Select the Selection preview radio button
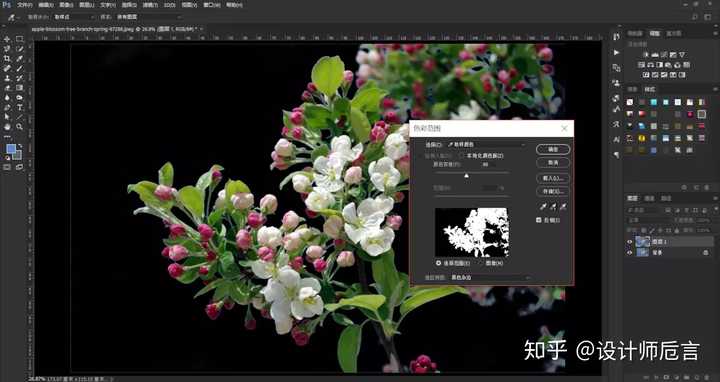Image resolution: width=720 pixels, height=382 pixels. coord(439,263)
